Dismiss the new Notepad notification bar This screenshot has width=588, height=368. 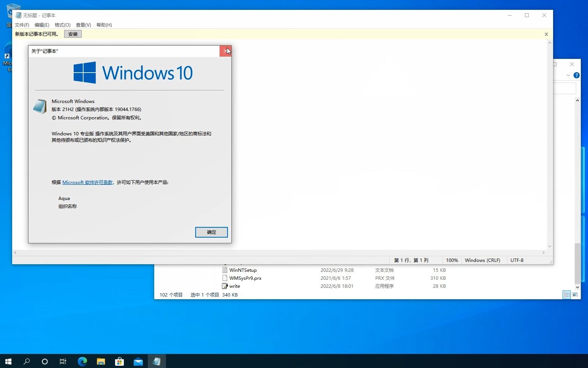pyautogui.click(x=546, y=34)
